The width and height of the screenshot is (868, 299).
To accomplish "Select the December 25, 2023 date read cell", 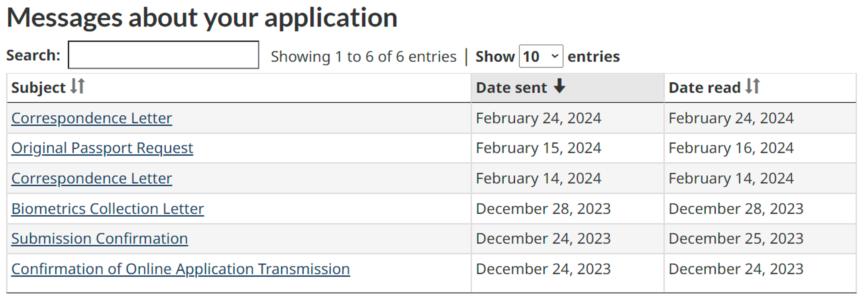I will click(x=736, y=239).
